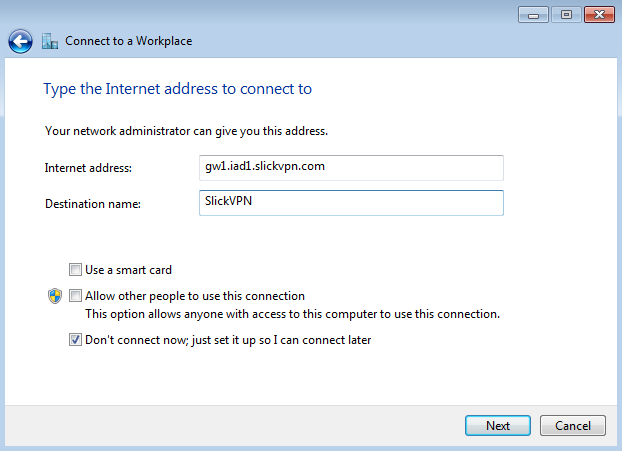Maximize the wizard window

[x=566, y=15]
